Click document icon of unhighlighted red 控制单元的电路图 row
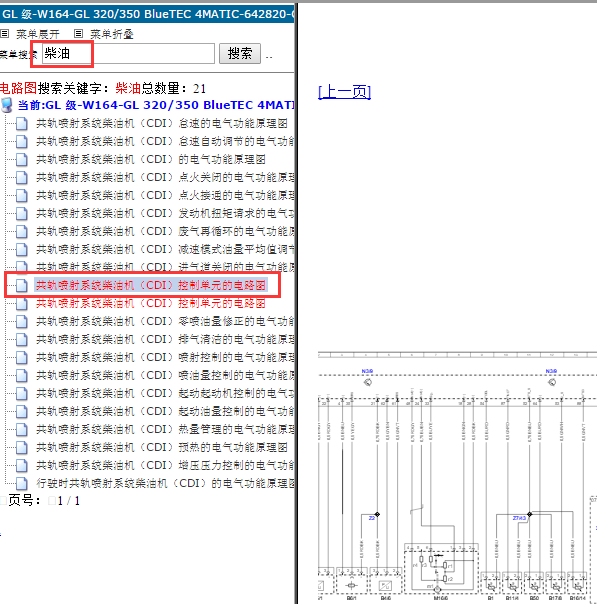The image size is (597, 604). click(22, 304)
